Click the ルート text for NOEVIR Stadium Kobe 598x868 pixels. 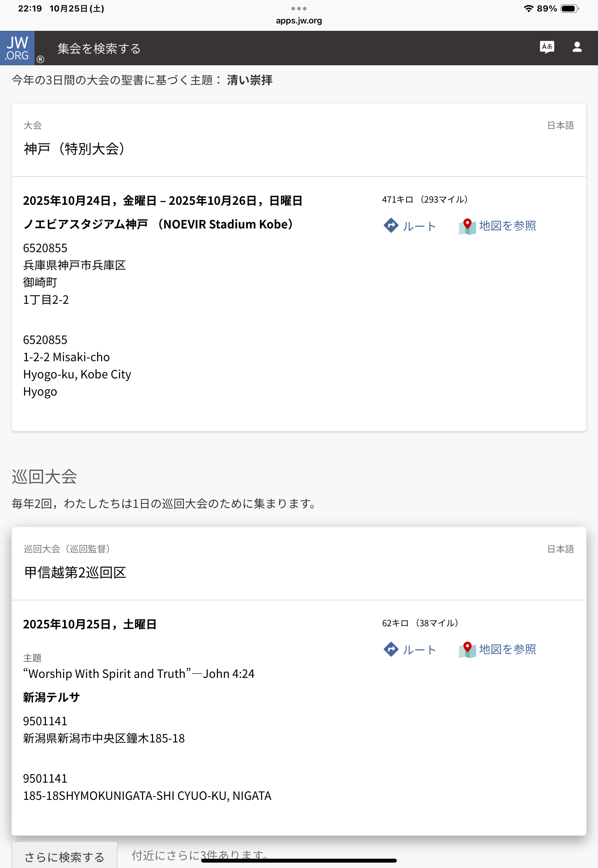[x=419, y=226]
